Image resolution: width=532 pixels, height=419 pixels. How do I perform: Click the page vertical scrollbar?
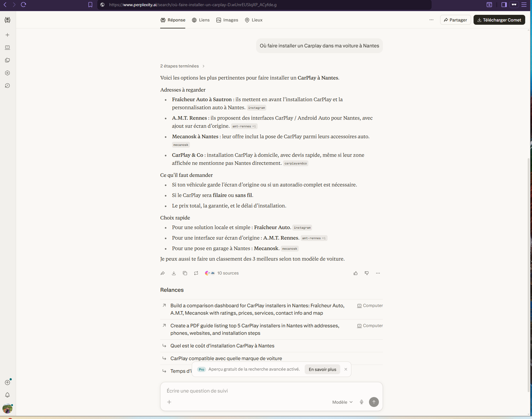pyautogui.click(x=528, y=275)
